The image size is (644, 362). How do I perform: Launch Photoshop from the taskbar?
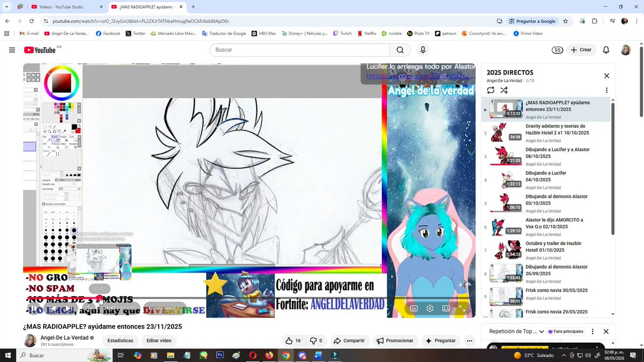(x=219, y=355)
